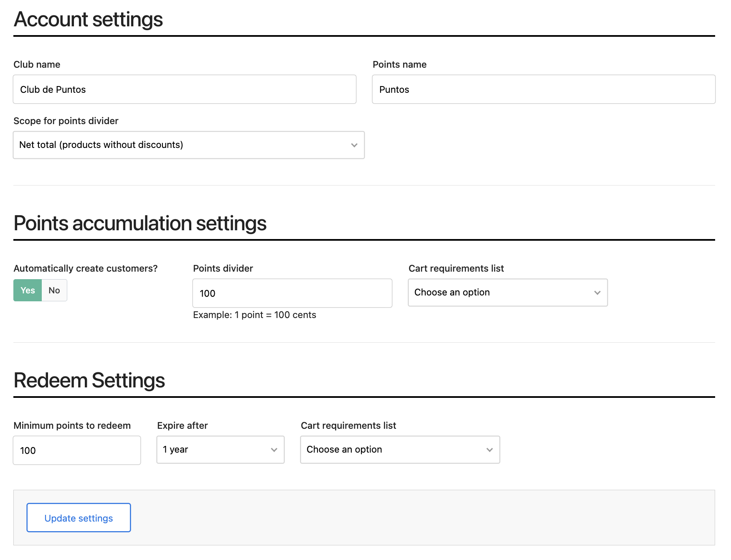Focus the Points divider input field
Screen dimensions: 731x560
click(292, 293)
